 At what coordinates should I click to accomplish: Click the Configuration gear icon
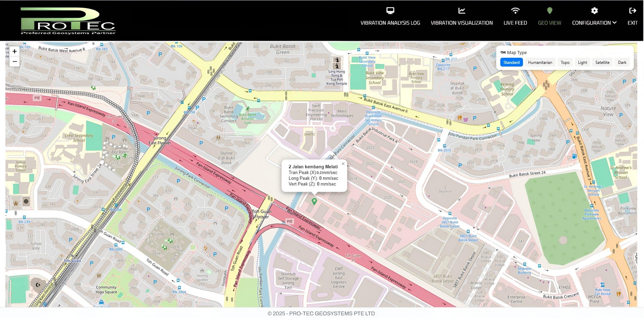click(x=594, y=11)
